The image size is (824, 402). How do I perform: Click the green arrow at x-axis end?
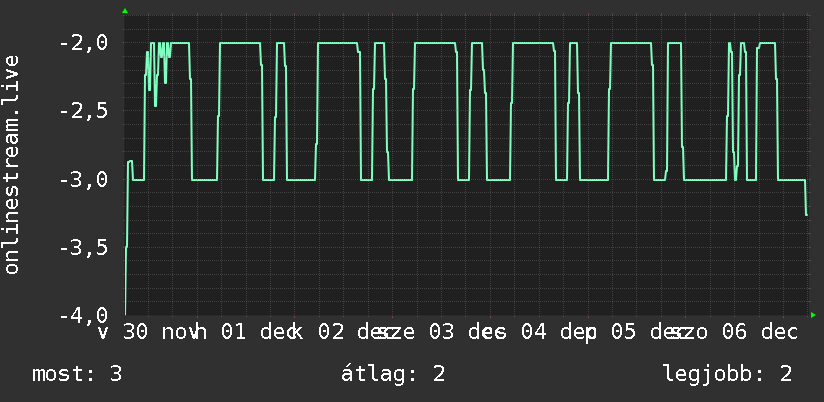(813, 315)
